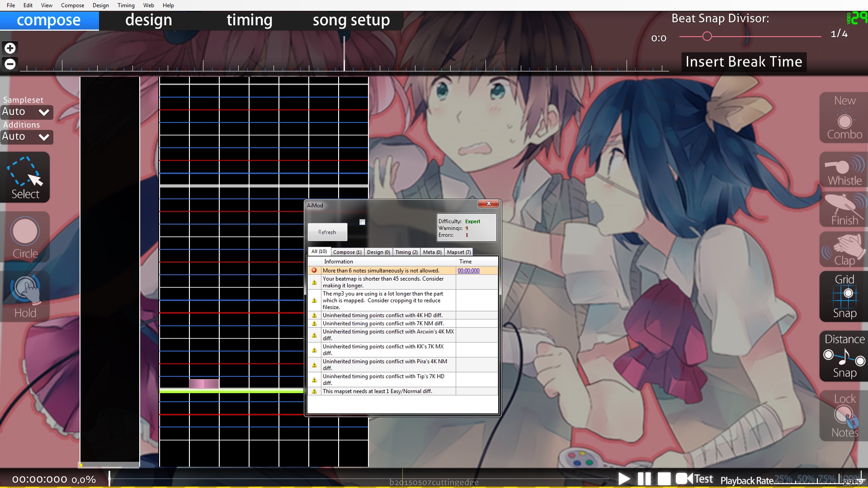Viewport: 868px width, 488px height.
Task: Select the Mapset (7) tab in AiMod
Action: point(459,252)
